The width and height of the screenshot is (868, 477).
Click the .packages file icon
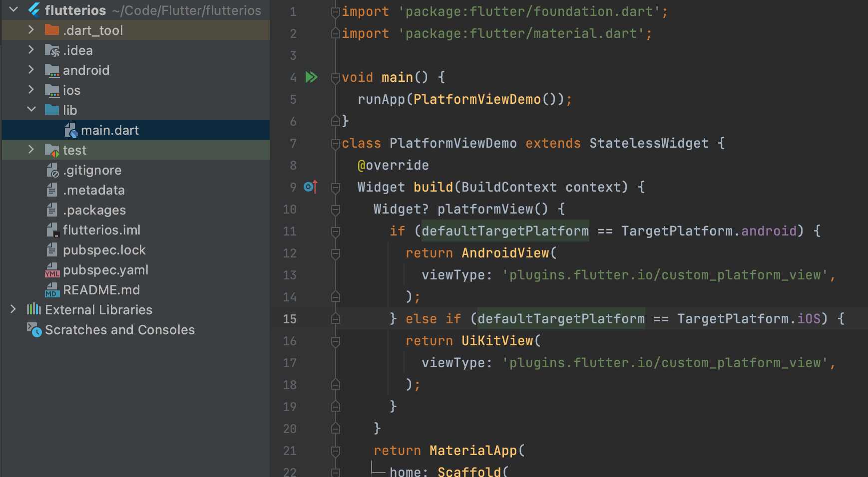52,210
